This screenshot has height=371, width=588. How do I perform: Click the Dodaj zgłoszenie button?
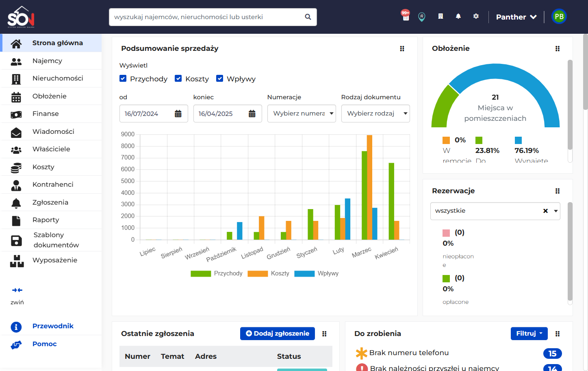[x=278, y=334]
